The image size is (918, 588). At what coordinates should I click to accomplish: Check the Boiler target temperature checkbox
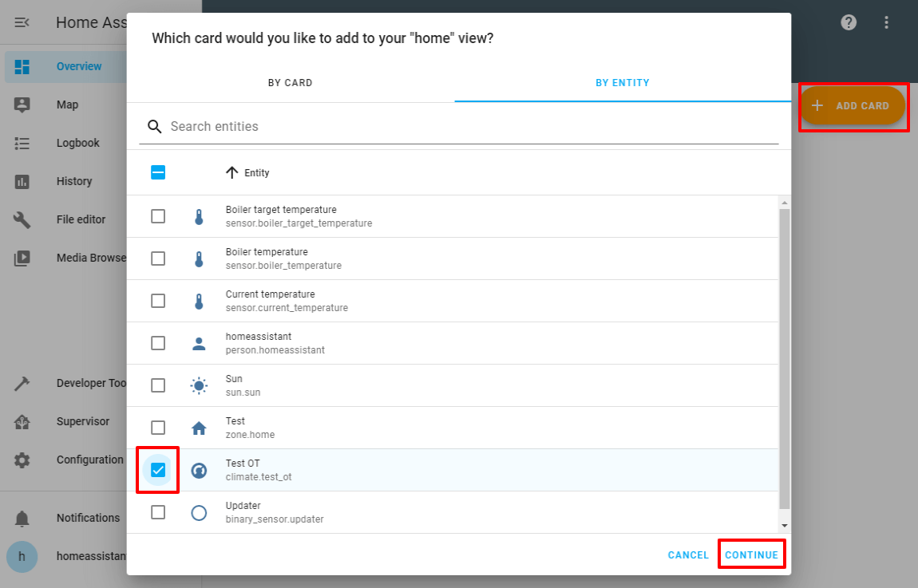158,216
